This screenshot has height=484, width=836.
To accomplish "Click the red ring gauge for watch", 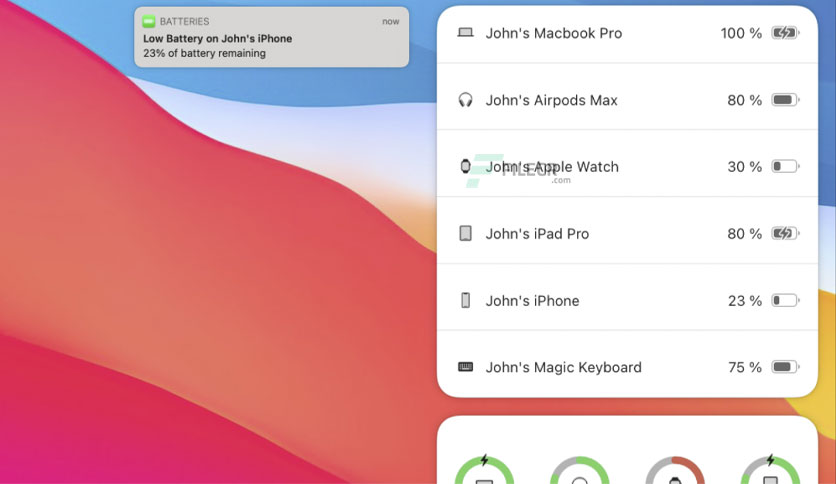I will [675, 470].
